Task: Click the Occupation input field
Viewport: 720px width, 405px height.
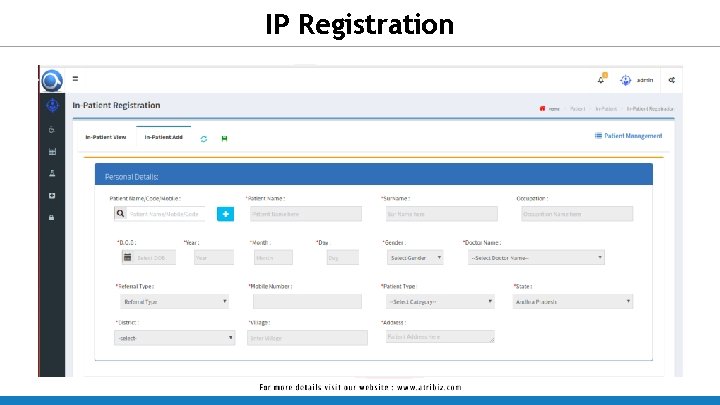Action: 577,214
